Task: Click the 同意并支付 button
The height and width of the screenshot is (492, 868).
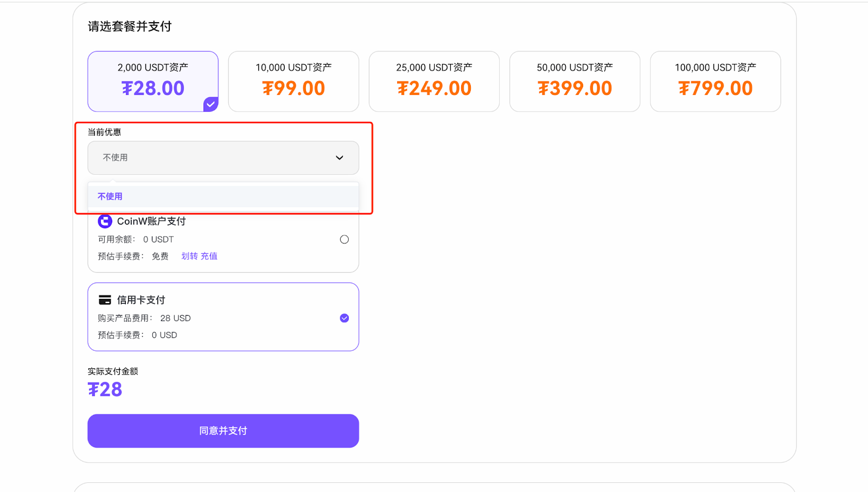Action: click(223, 431)
